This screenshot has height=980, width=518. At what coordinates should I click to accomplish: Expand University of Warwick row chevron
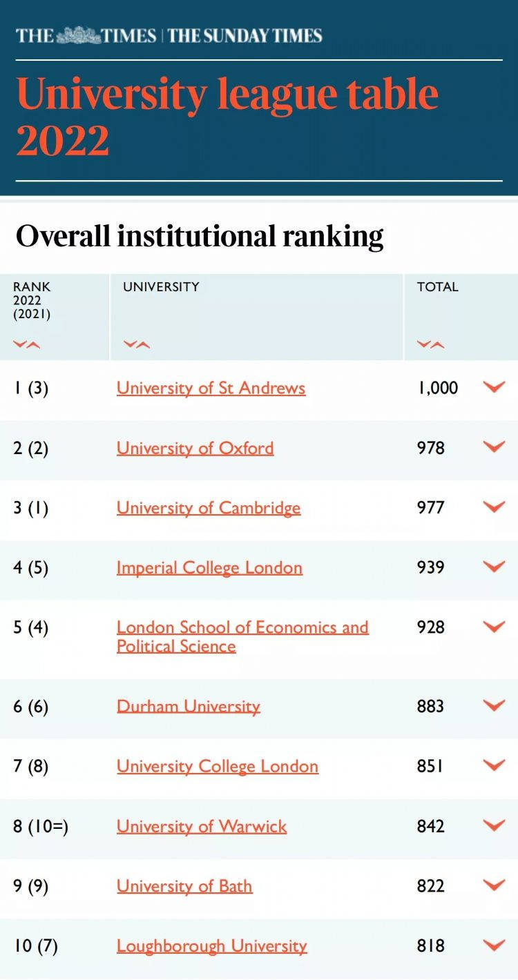495,825
